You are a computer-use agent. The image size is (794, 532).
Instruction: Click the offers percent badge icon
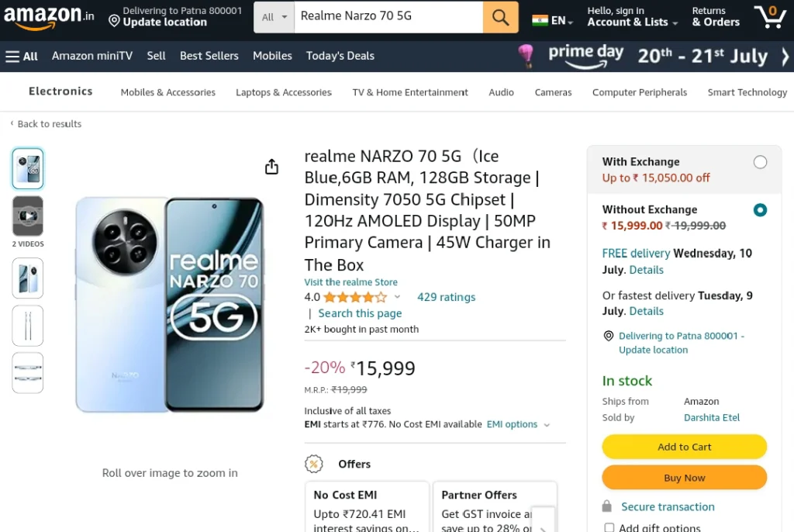point(314,464)
